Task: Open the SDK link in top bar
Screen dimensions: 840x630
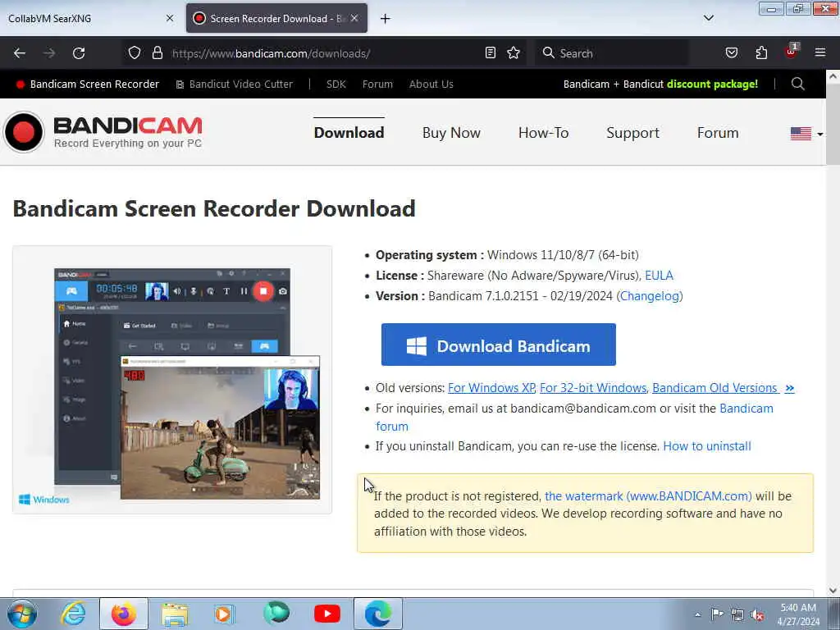Action: (x=336, y=84)
